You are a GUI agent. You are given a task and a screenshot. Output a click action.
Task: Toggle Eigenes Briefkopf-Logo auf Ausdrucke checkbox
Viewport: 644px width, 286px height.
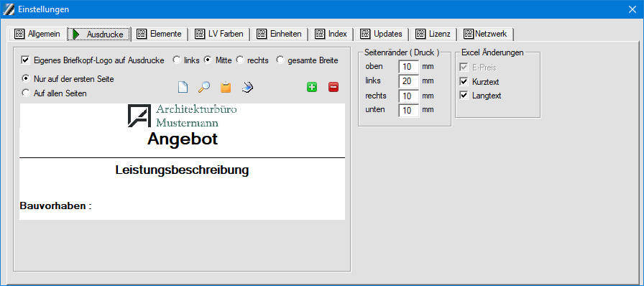tap(25, 60)
